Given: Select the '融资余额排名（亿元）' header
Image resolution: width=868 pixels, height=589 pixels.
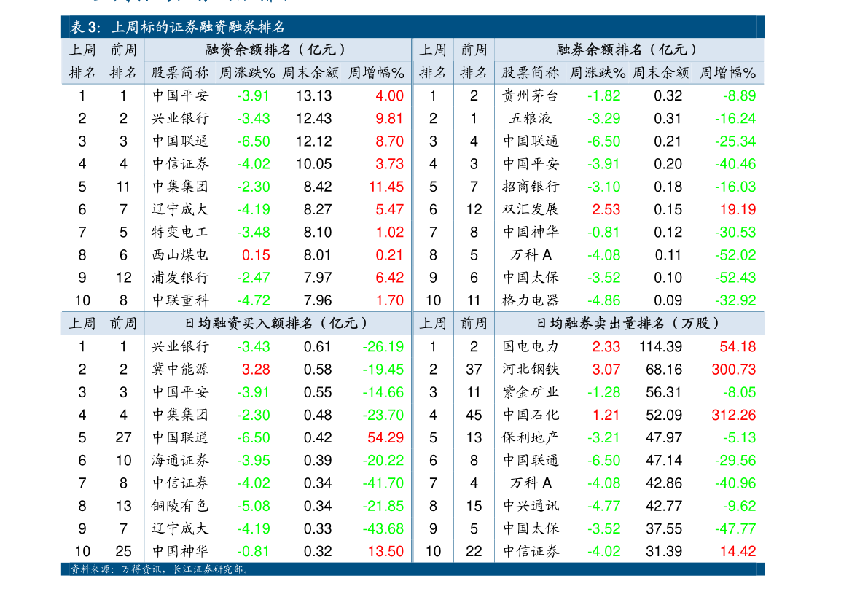Looking at the screenshot, I should point(275,50).
